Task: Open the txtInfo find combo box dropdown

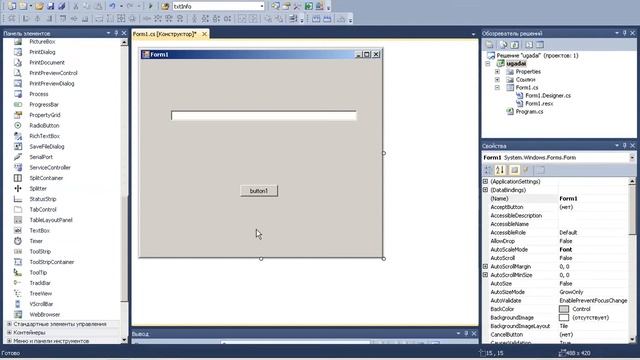Action: coord(262,6)
